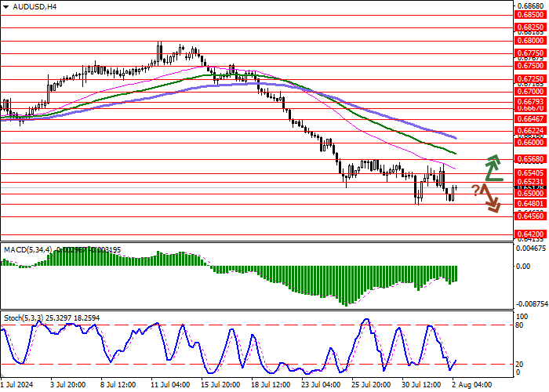The width and height of the screenshot is (549, 392).
Task: Pick the 0.67750 price level label
Action: coord(530,53)
